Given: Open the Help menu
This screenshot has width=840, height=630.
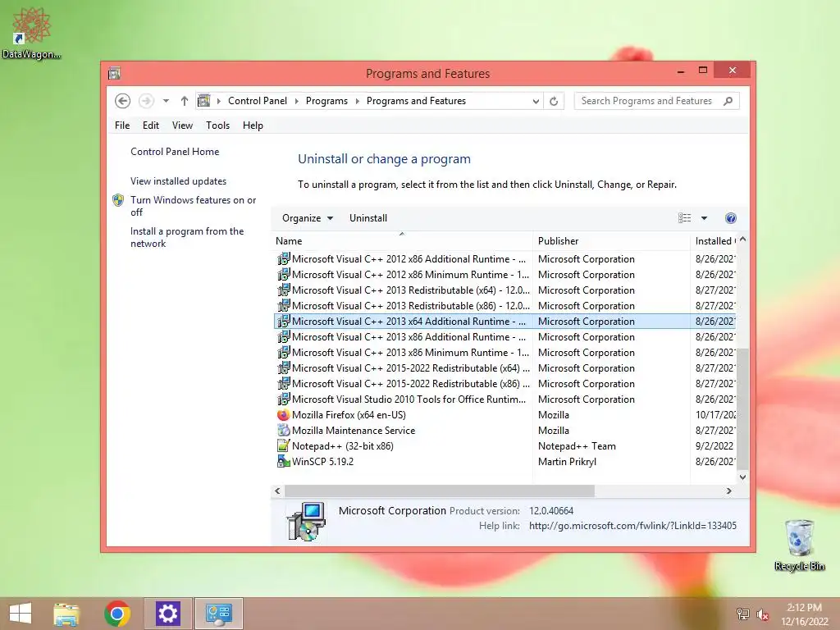Looking at the screenshot, I should coord(253,126).
